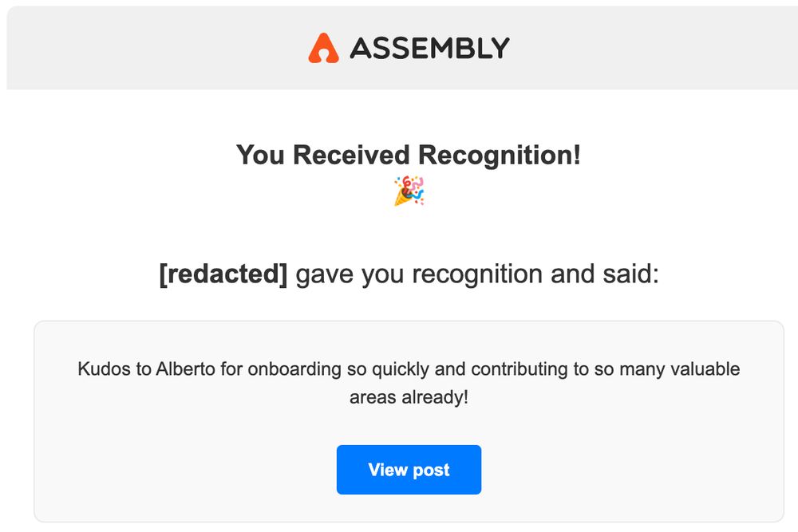
Task: Click the light gray header banner
Action: pyautogui.click(x=120, y=48)
